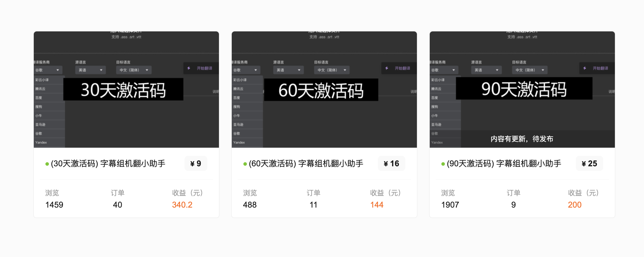
Task: Select the (90天激活码) 字幕组机翻小助手 title
Action: point(504,164)
